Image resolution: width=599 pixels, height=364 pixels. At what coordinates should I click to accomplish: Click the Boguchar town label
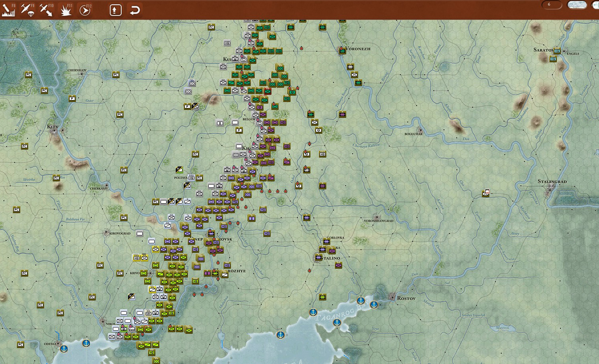413,134
